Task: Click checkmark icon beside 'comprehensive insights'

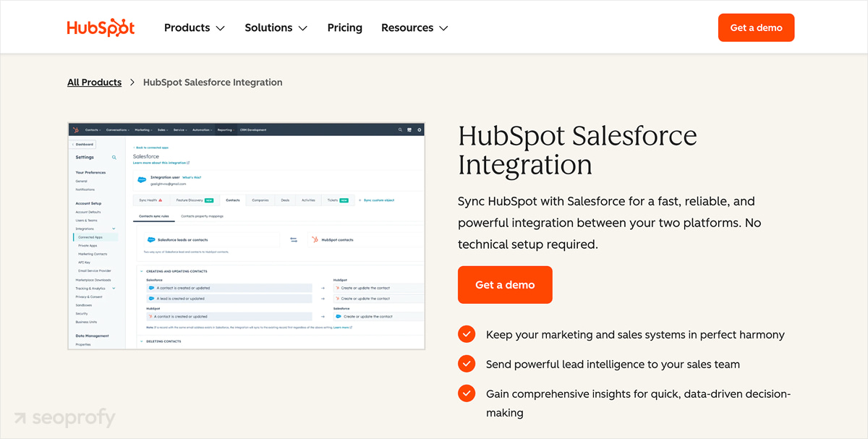Action: pos(467,393)
